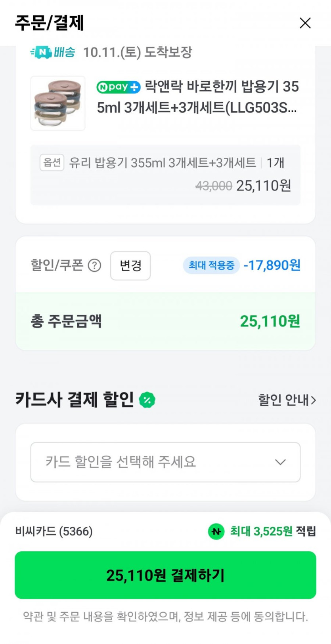
Task: Tap the N배송 delivery truck icon
Action: [x=41, y=52]
